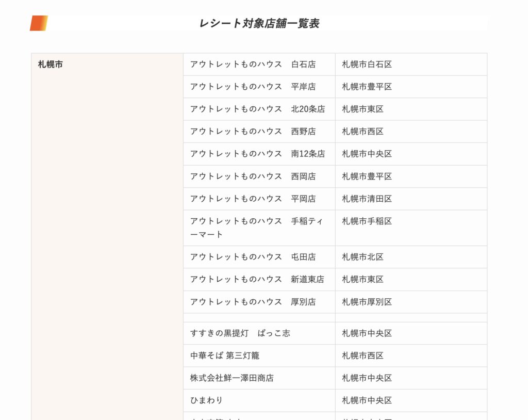Image resolution: width=528 pixels, height=420 pixels.
Task: Click 札幌市豊平区 in the 平岸店 row
Action: 367,87
